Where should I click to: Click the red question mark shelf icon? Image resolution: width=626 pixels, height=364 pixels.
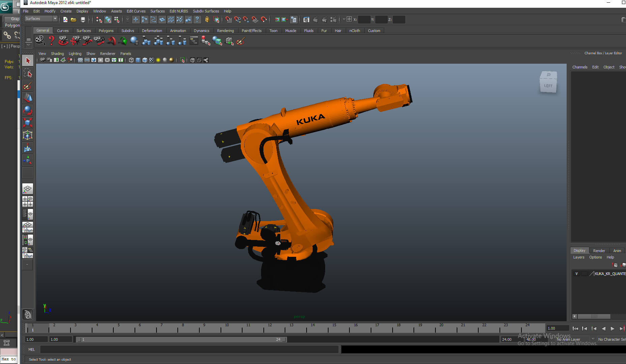click(51, 41)
